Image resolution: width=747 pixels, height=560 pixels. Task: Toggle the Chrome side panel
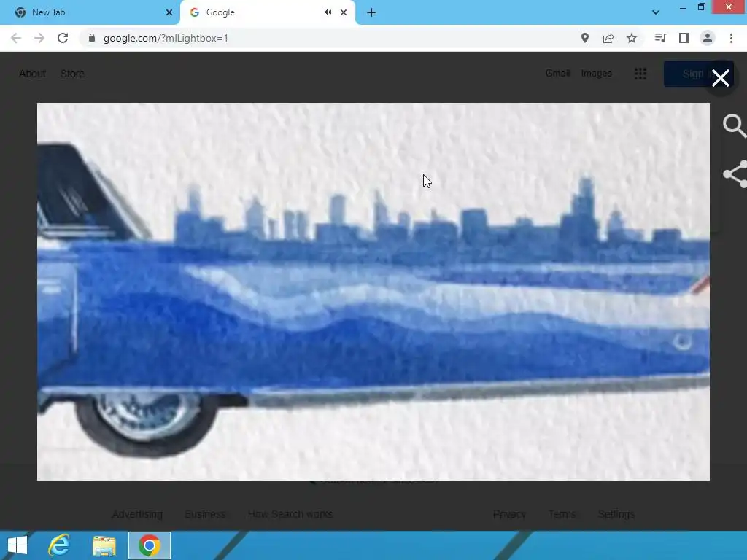click(684, 38)
